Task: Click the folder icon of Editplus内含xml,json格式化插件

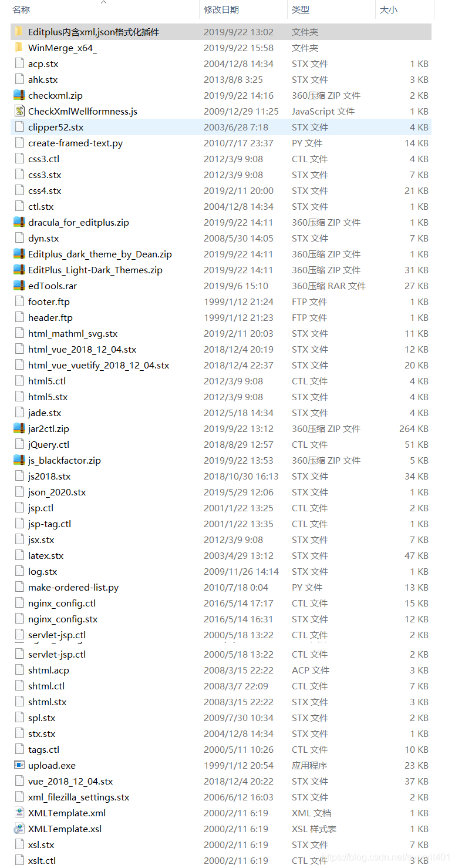Action: pos(19,32)
